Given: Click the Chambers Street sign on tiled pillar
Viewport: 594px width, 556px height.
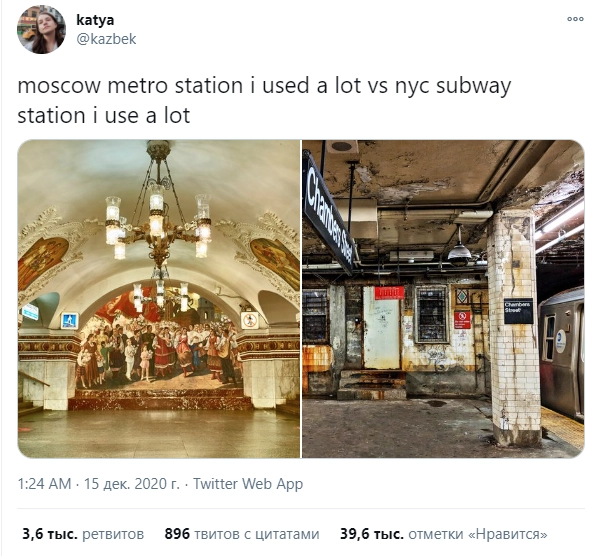Looking at the screenshot, I should click(x=518, y=311).
